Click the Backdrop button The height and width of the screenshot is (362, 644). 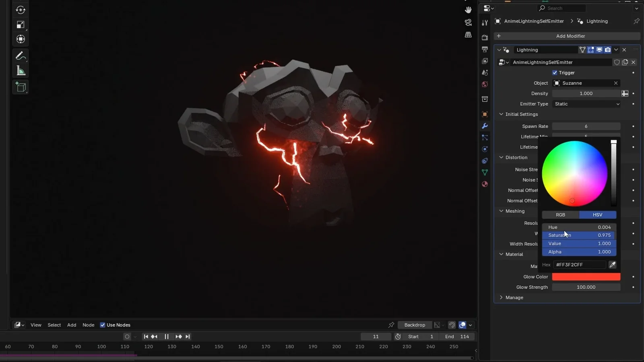pos(415,325)
